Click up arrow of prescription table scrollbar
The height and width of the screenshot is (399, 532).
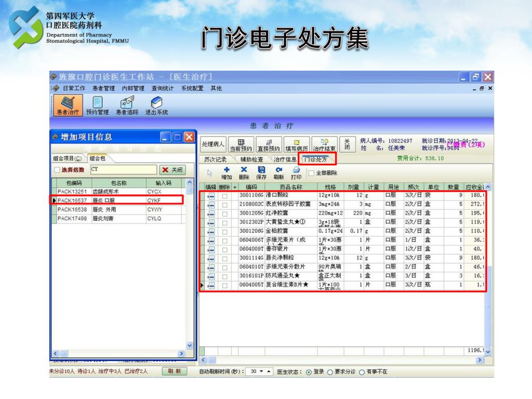click(488, 187)
